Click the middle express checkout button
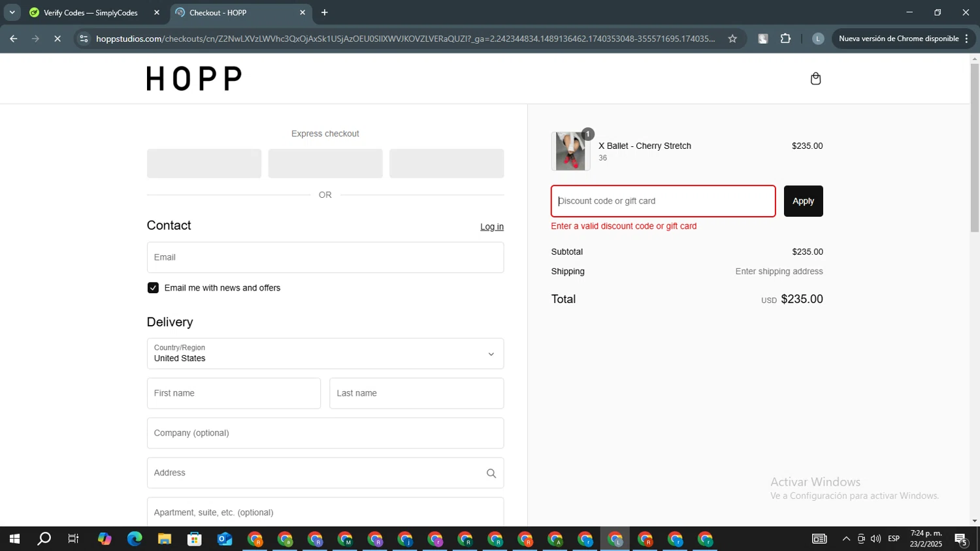 click(x=325, y=163)
